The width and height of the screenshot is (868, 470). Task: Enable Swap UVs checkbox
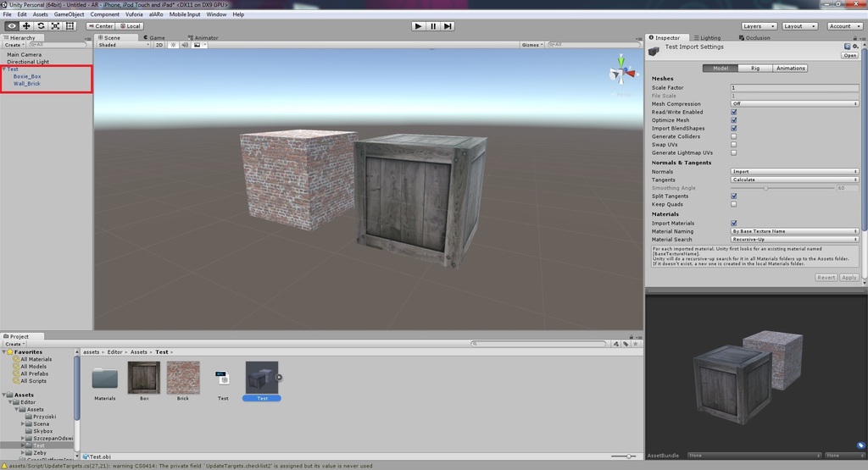point(733,145)
